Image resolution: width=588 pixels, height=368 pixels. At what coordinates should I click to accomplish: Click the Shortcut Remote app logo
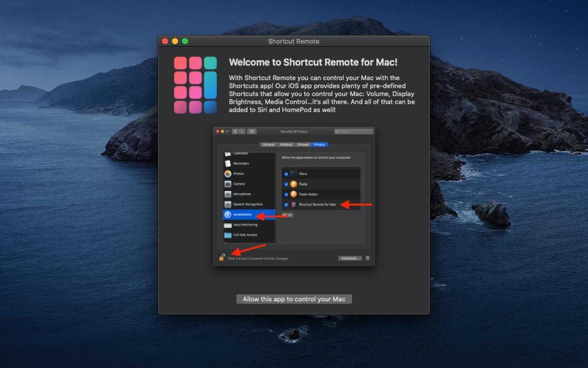coord(195,85)
